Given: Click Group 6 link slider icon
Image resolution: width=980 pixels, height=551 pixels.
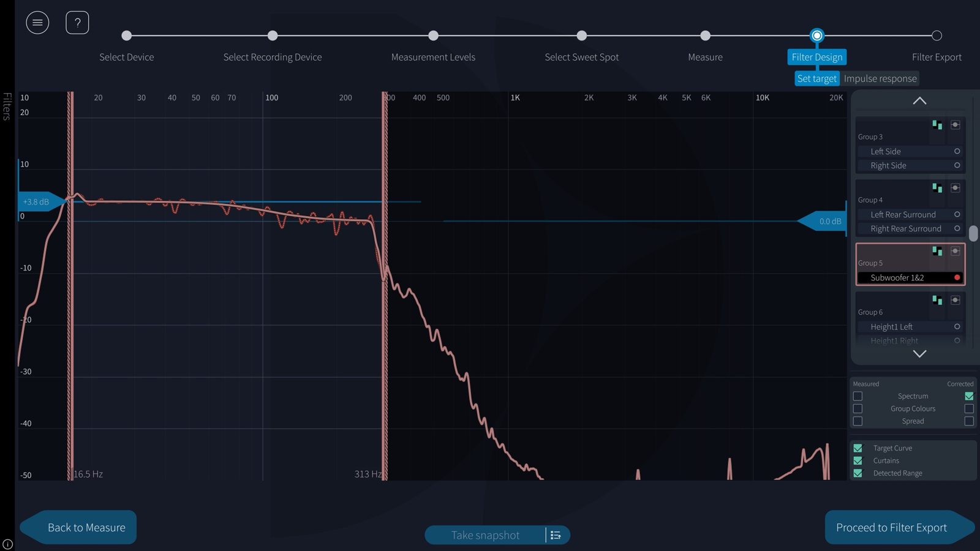Looking at the screenshot, I should (x=955, y=300).
